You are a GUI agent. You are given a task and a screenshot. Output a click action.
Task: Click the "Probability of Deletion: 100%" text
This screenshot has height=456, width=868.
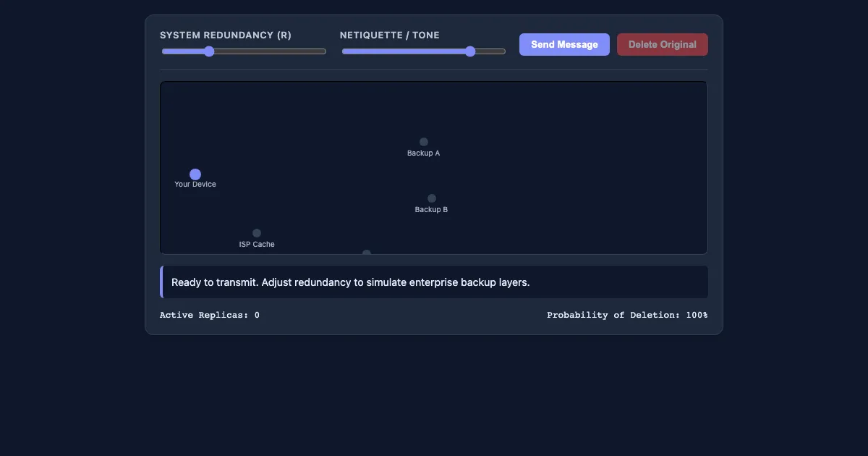click(x=627, y=315)
